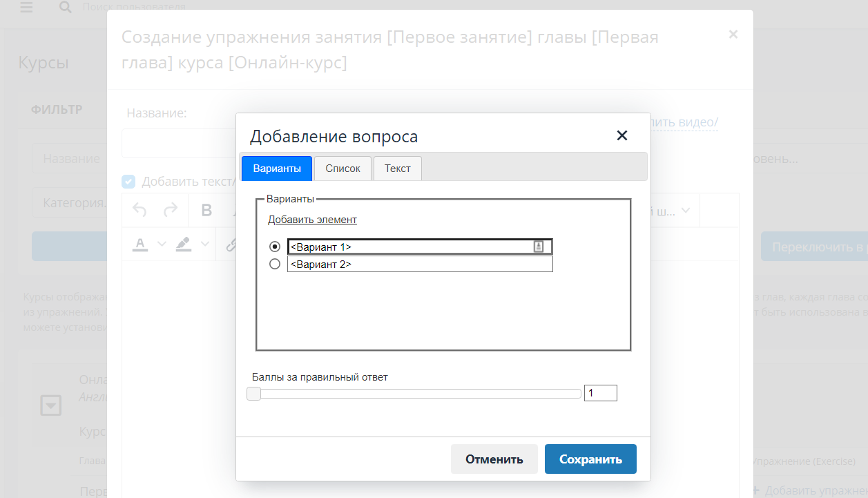Click the font color icon
The width and height of the screenshot is (868, 498).
tap(140, 244)
